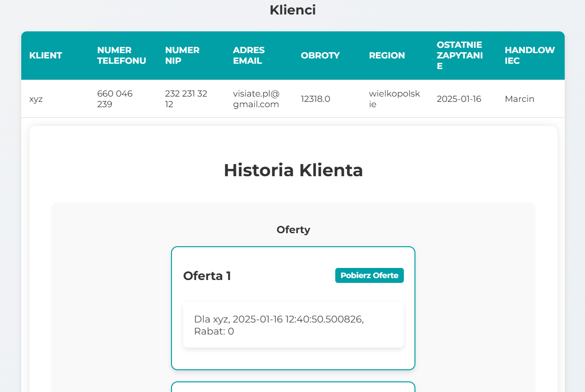The width and height of the screenshot is (585, 392).
Task: Click the NIP value 232 231 32 12
Action: coord(186,99)
